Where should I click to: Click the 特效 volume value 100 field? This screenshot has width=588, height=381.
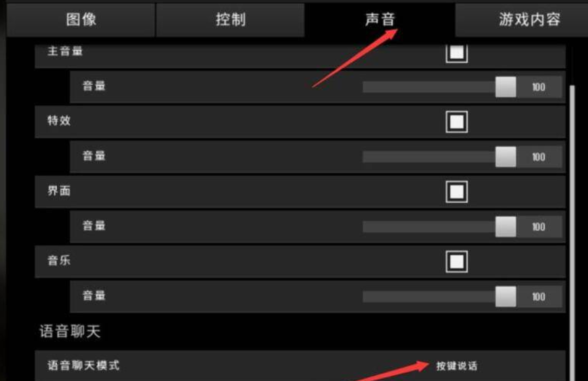pyautogui.click(x=539, y=156)
